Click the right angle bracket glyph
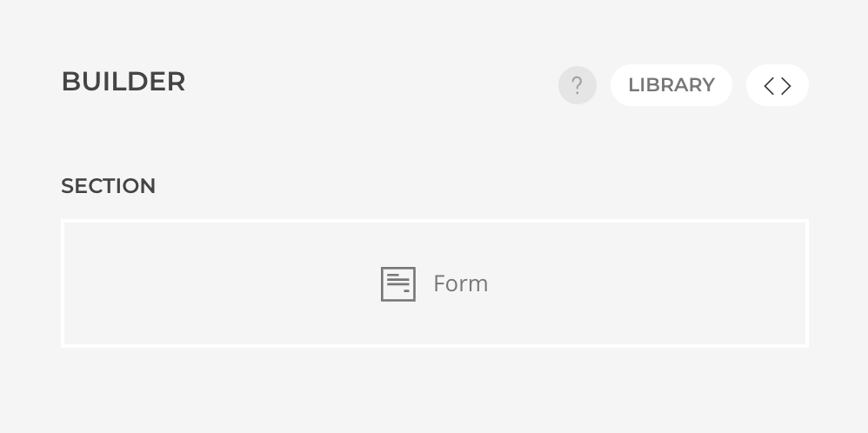This screenshot has height=433, width=868. pyautogui.click(x=786, y=85)
